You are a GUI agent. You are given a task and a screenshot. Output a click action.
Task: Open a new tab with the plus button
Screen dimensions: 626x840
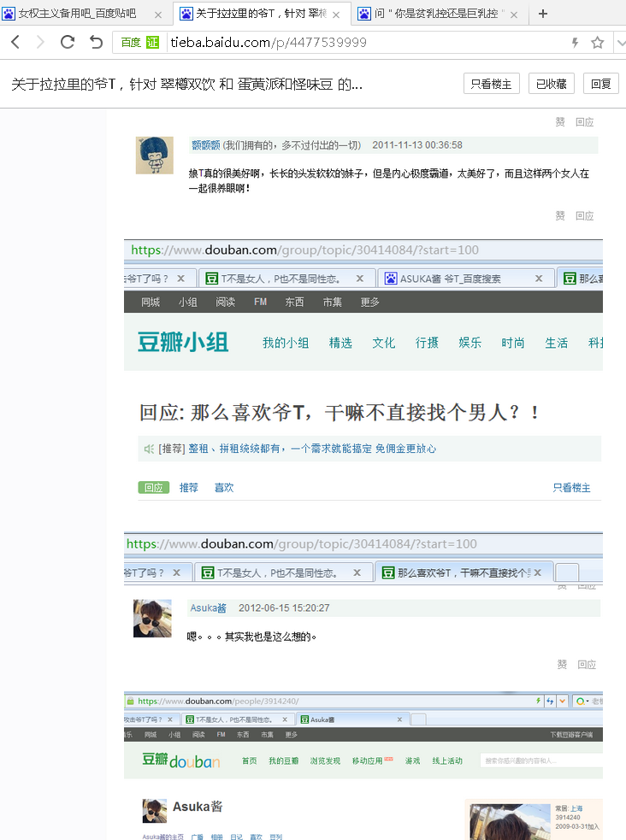tap(543, 14)
